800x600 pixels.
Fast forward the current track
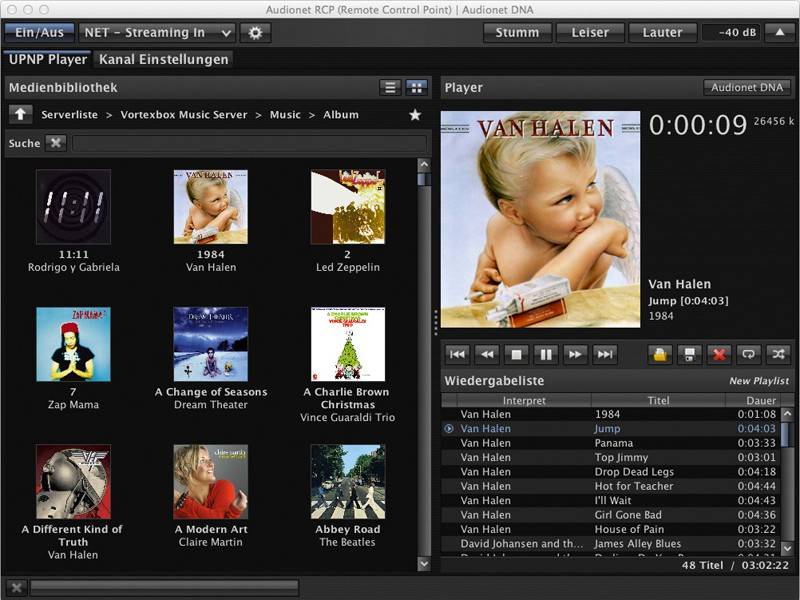(575, 355)
